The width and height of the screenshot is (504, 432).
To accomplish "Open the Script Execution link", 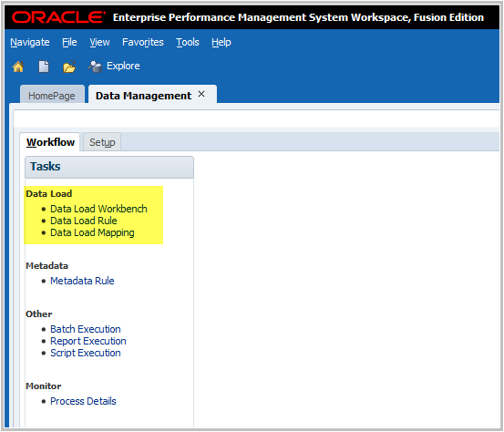I will point(86,353).
